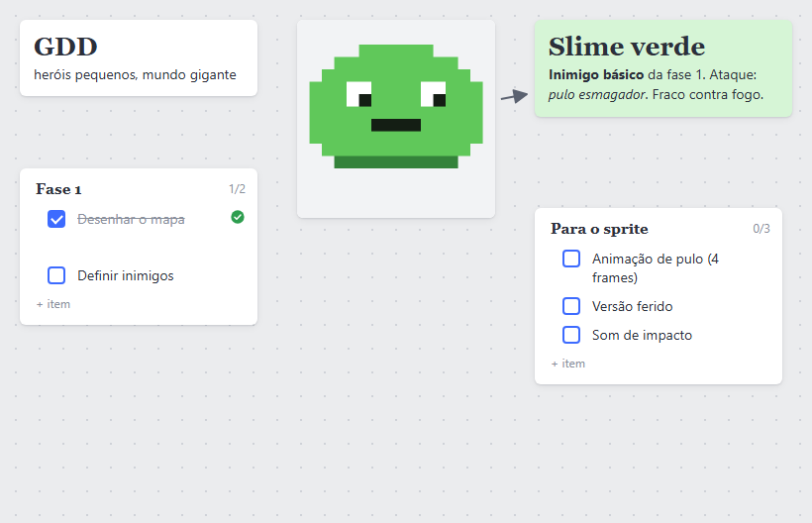Screen dimensions: 812x523
Task: Click the Inimigo básico bold text
Action: click(596, 75)
